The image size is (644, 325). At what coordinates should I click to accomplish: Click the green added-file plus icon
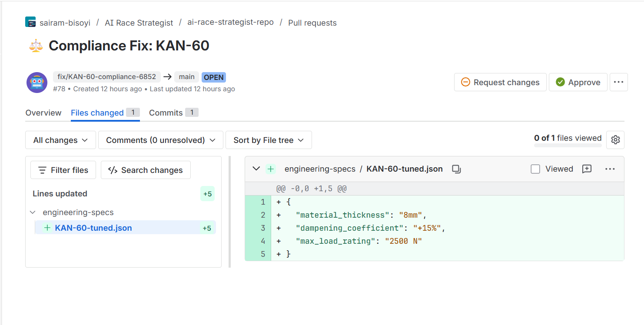pyautogui.click(x=270, y=169)
